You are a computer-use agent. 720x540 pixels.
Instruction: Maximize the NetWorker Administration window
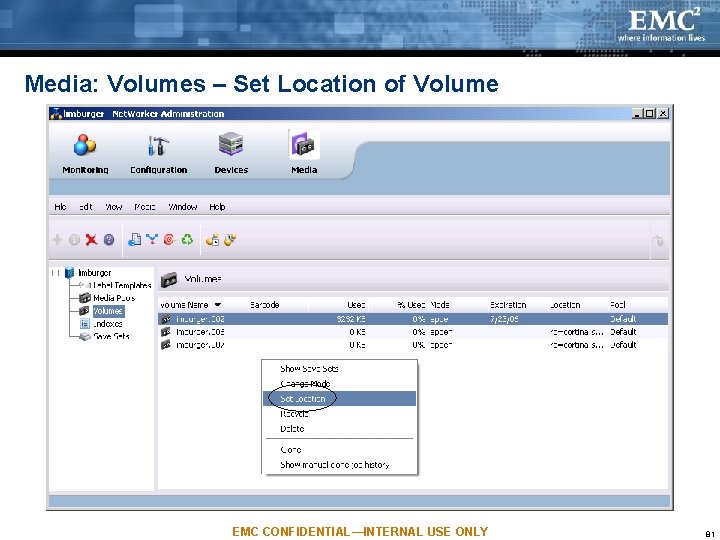coord(650,113)
